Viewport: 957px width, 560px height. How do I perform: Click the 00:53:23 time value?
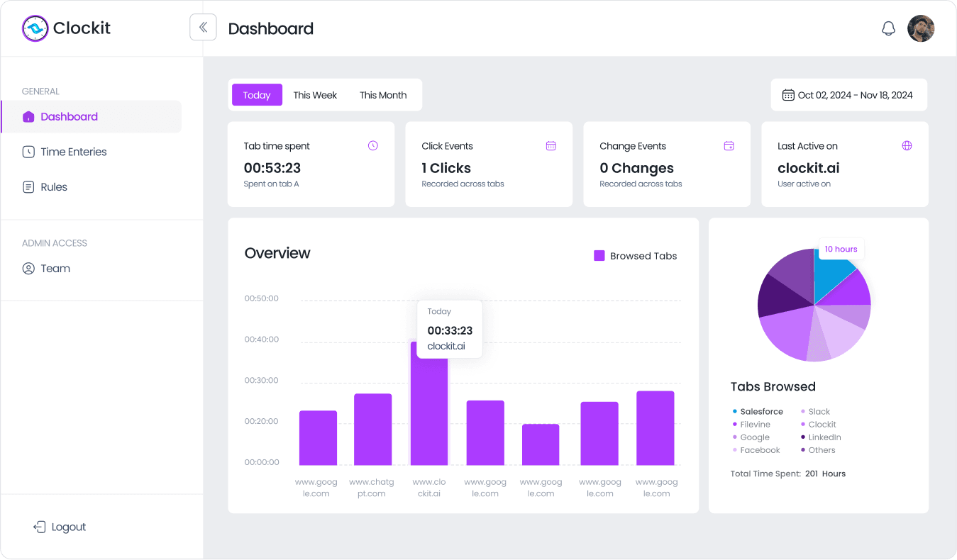(x=272, y=168)
